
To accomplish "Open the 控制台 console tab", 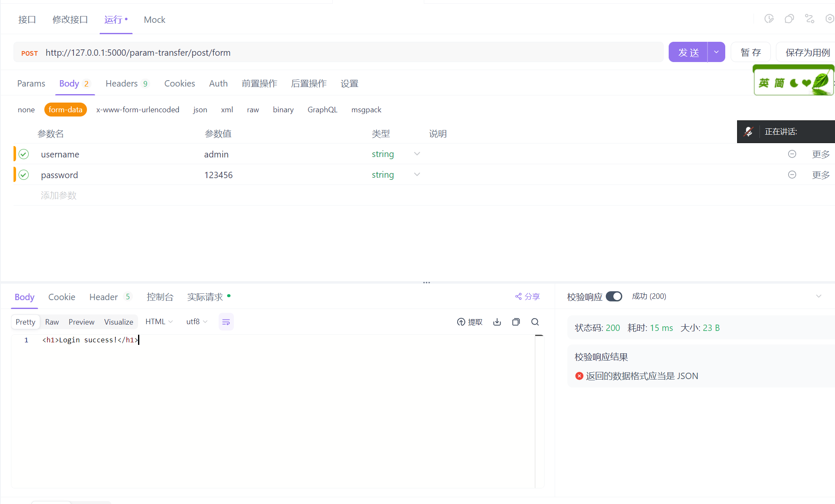I will 160,297.
